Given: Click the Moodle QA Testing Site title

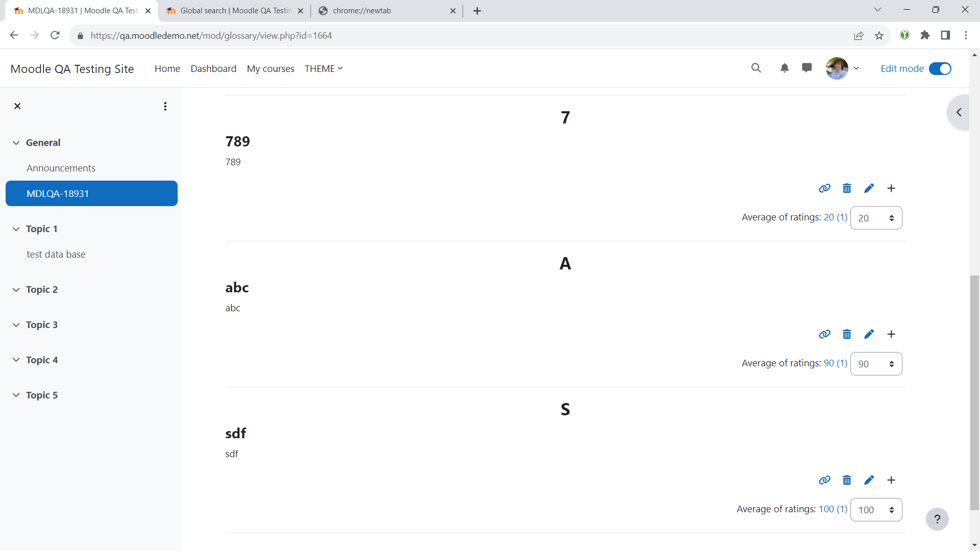Looking at the screenshot, I should pyautogui.click(x=72, y=69).
